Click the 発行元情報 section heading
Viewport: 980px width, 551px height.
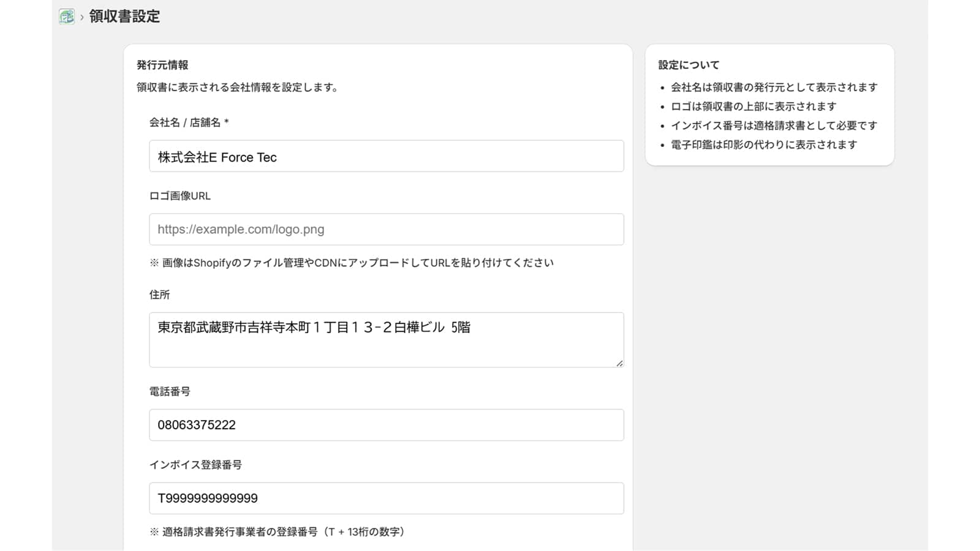[x=162, y=65]
